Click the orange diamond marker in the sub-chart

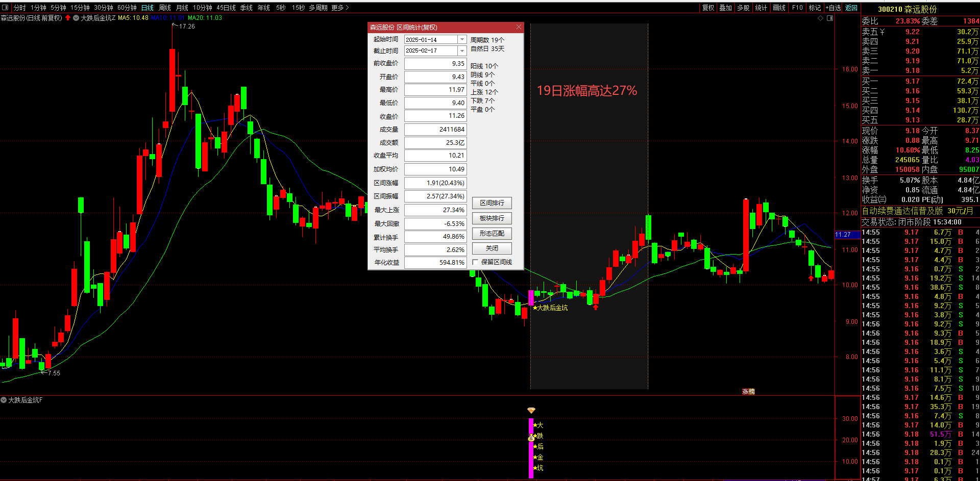[x=531, y=410]
